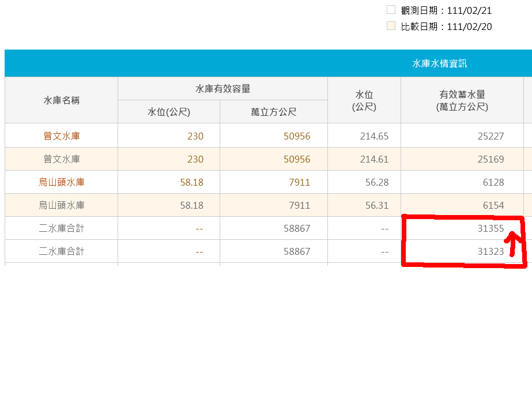Select the storage value 6154

coord(493,205)
